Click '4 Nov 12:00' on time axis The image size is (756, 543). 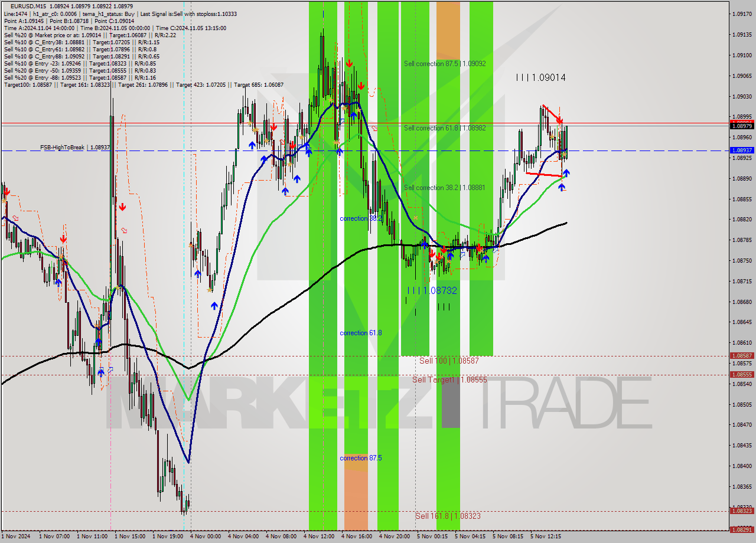coord(319,537)
